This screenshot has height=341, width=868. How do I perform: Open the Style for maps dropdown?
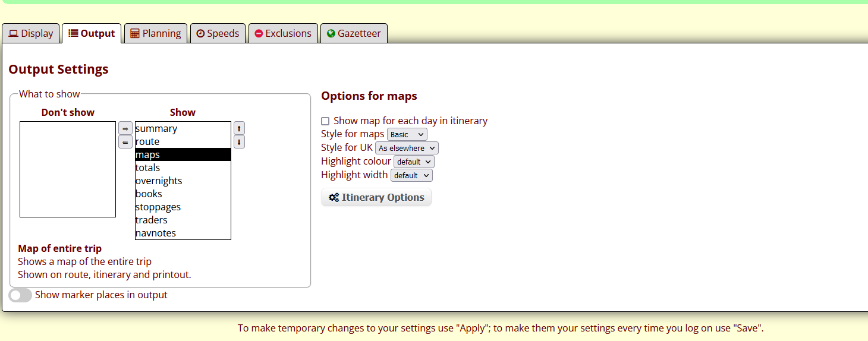(407, 135)
